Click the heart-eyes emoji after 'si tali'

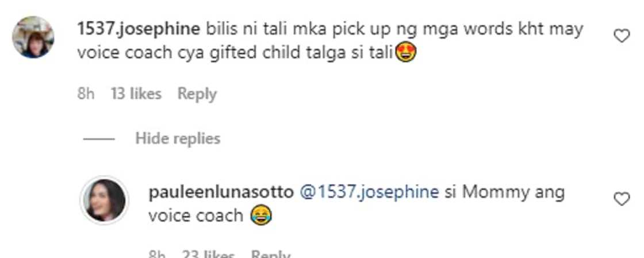click(405, 53)
